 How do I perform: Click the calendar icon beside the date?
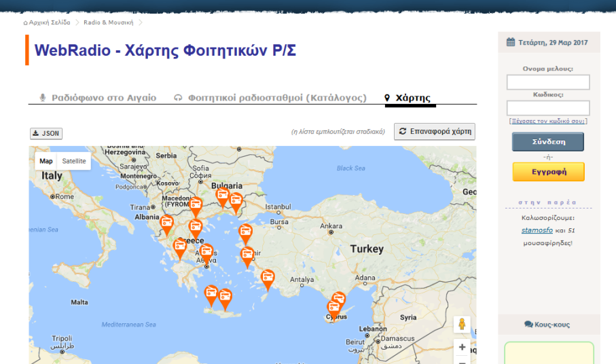pyautogui.click(x=511, y=42)
